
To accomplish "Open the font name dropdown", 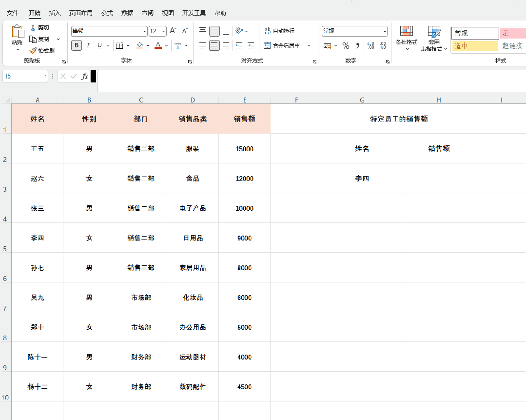I will tap(145, 31).
